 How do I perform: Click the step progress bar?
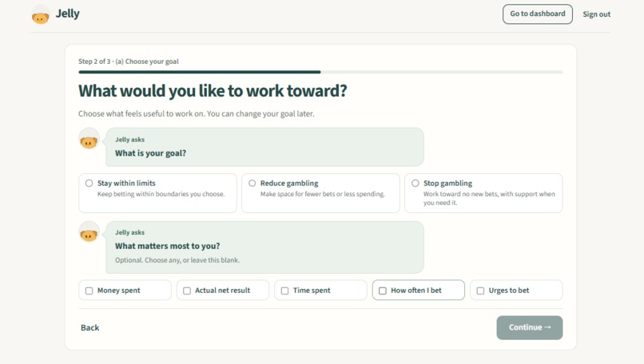coord(320,72)
